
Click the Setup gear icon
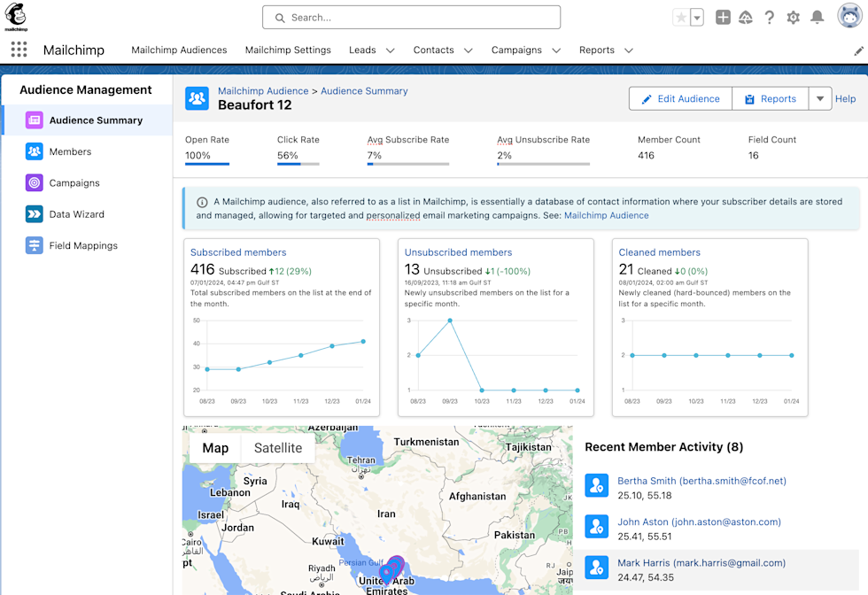(x=793, y=17)
